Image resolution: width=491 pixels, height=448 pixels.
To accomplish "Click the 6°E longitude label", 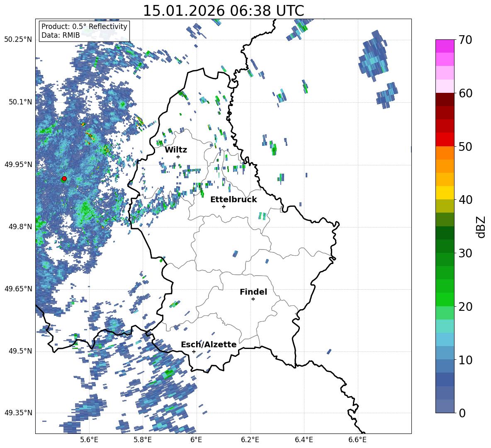I will click(196, 440).
